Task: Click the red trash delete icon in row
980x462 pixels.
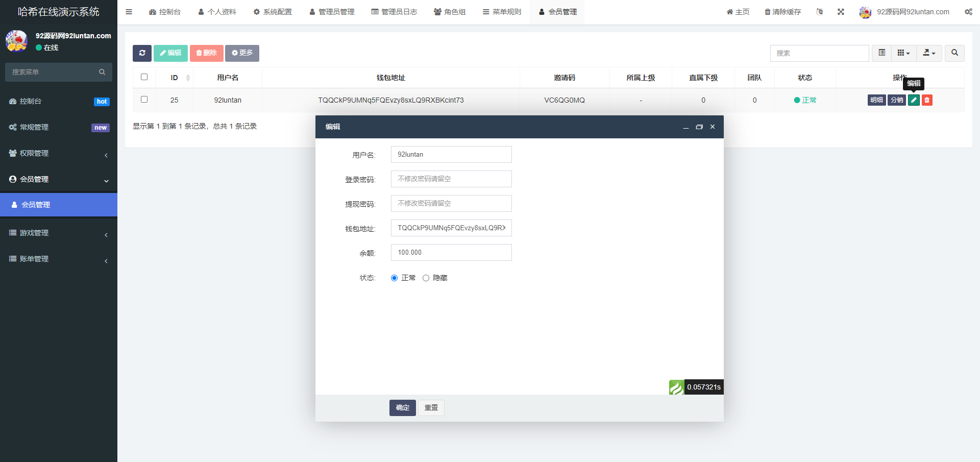Action: [927, 100]
